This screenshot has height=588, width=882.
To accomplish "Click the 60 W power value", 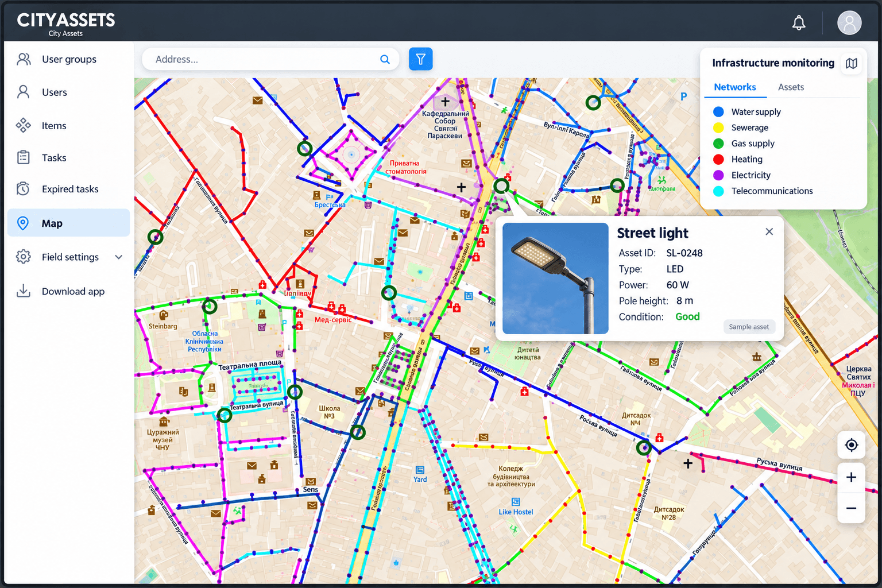I will coord(678,285).
